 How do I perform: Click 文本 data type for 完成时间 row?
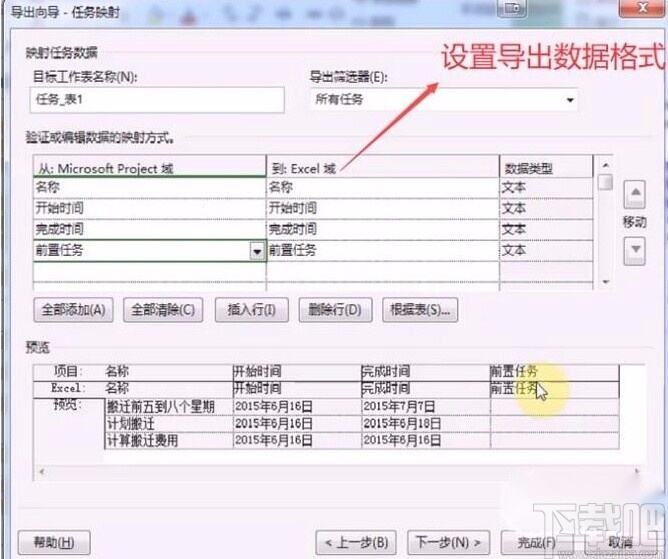tap(546, 229)
